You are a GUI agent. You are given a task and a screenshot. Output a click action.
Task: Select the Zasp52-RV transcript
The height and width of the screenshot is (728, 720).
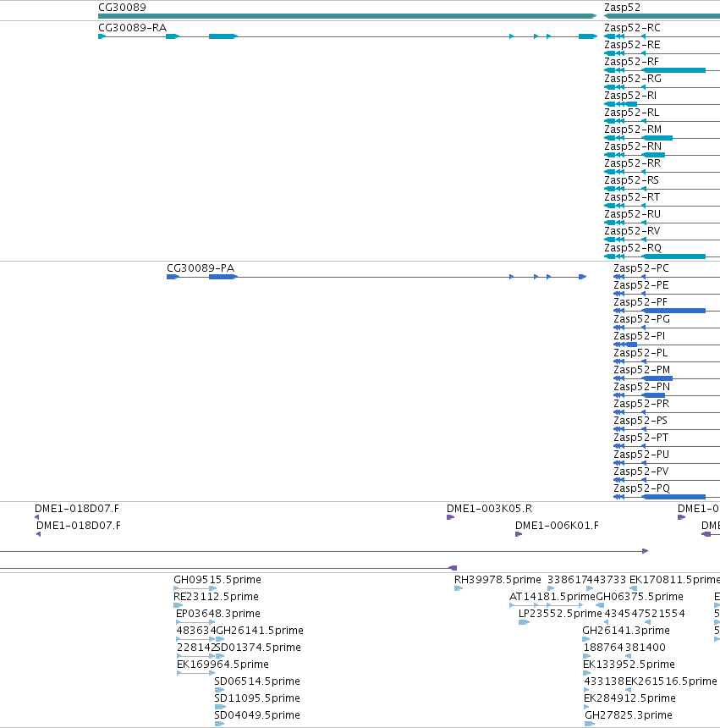pyautogui.click(x=632, y=231)
